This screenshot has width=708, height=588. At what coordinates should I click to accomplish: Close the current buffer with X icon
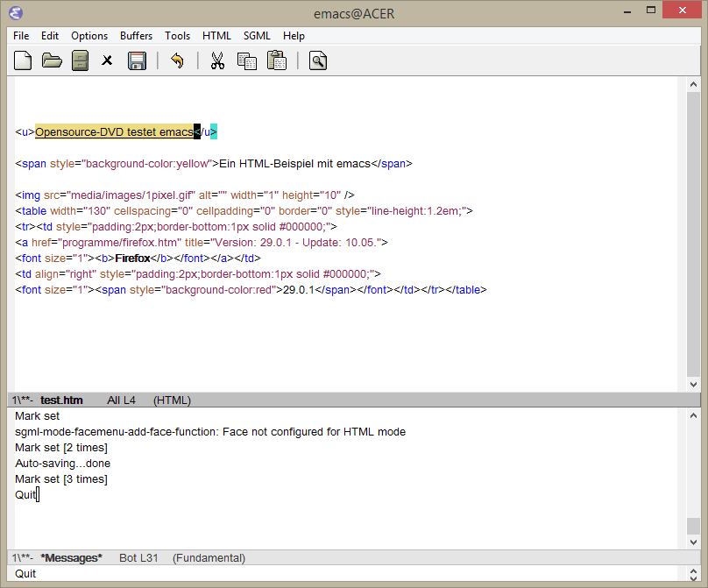pos(108,60)
